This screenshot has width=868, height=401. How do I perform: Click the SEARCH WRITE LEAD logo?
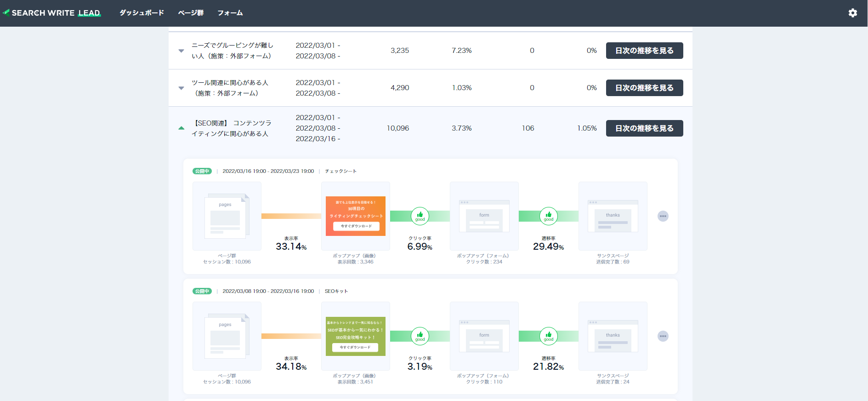pyautogui.click(x=52, y=13)
